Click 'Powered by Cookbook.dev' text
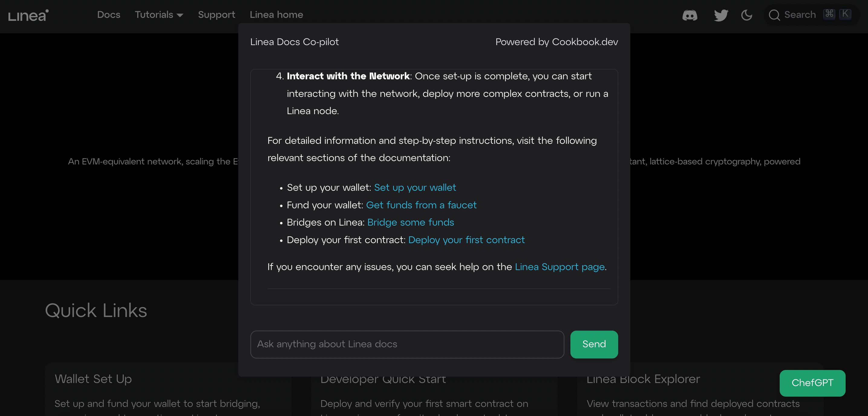 click(557, 42)
